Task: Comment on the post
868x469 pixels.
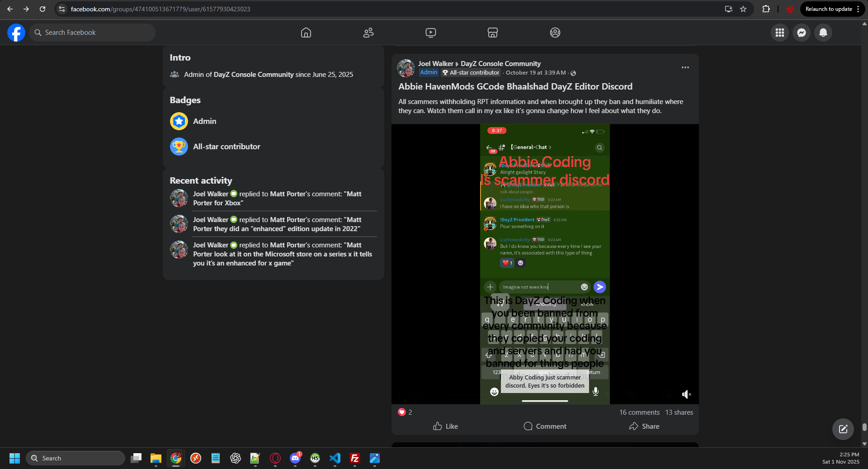Action: click(545, 426)
